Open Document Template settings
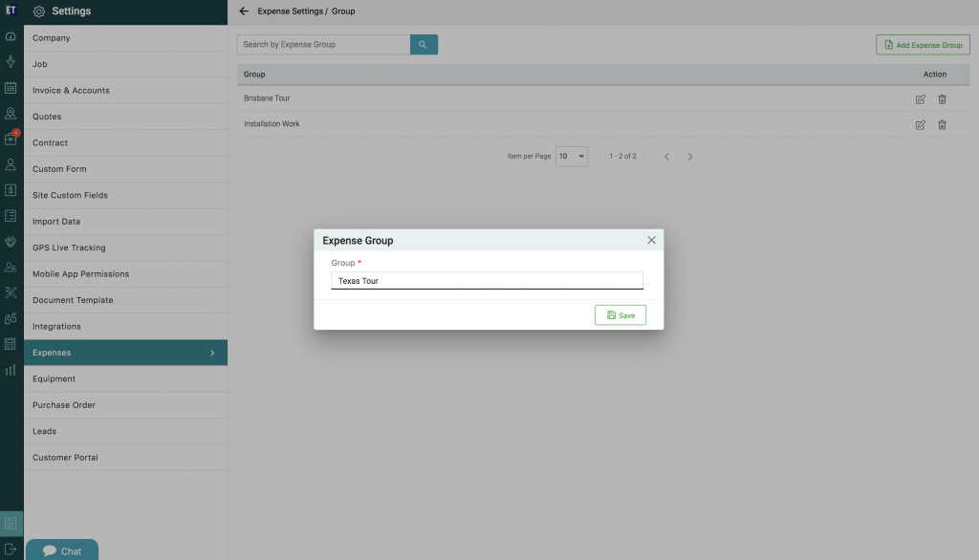 125,300
